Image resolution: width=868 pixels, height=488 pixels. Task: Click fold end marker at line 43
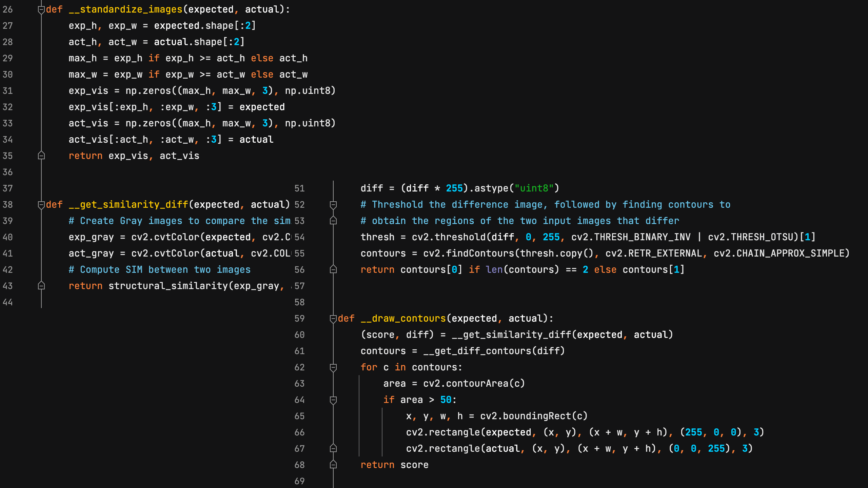coord(41,286)
